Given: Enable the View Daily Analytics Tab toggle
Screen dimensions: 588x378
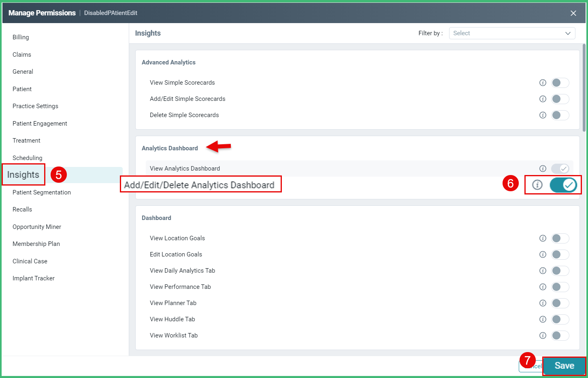Looking at the screenshot, I should [x=560, y=271].
